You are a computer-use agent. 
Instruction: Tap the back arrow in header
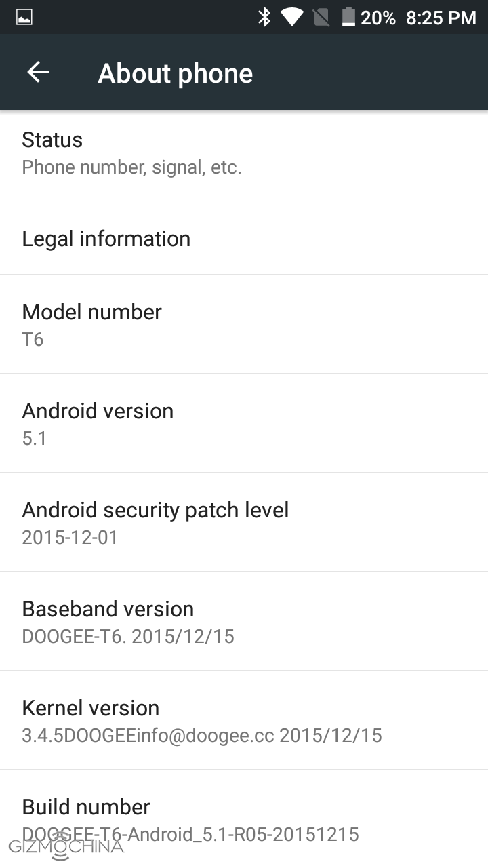coord(38,73)
